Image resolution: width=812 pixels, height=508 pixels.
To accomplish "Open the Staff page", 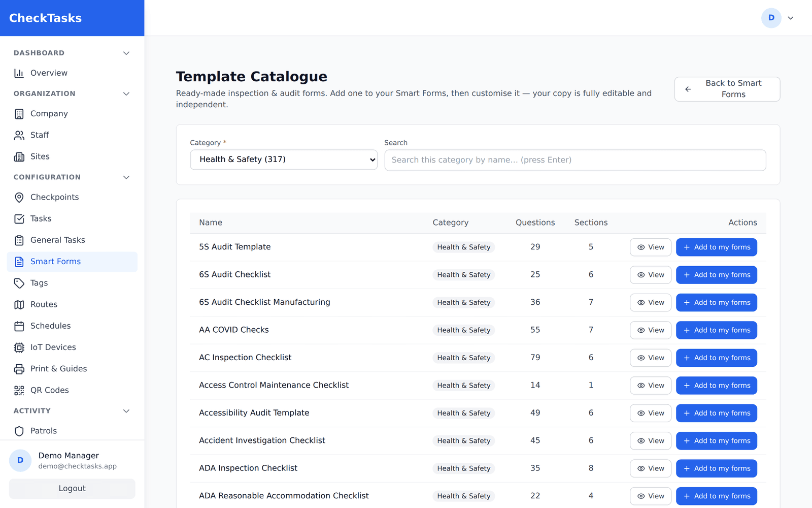I will 72,135.
